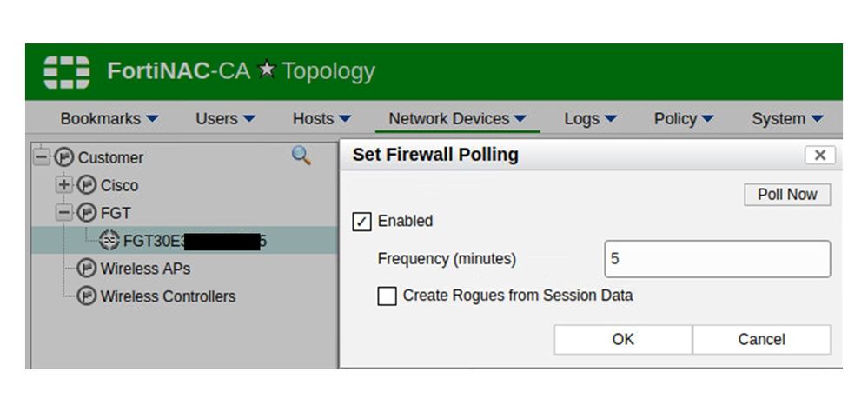Click the Wireless Controllers container icon
Screen dimensions: 868x412
click(87, 296)
